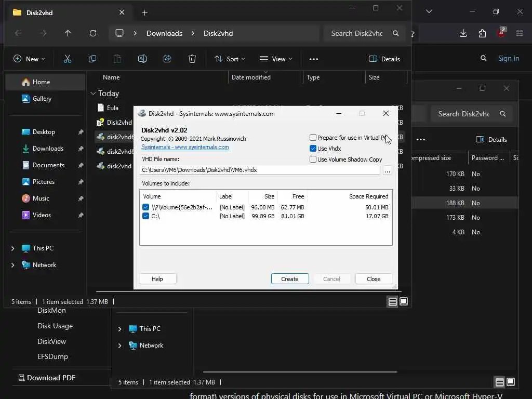Viewport: 532px width, 399px height.
Task: Click Downloads in the breadcrumb path
Action: coord(164,33)
